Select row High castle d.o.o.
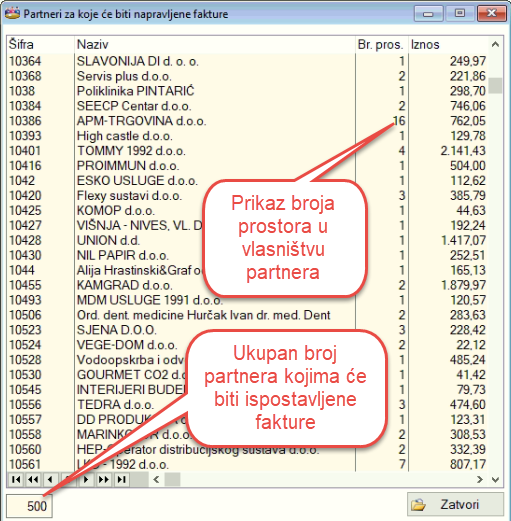The height and width of the screenshot is (521, 511). tap(247, 136)
